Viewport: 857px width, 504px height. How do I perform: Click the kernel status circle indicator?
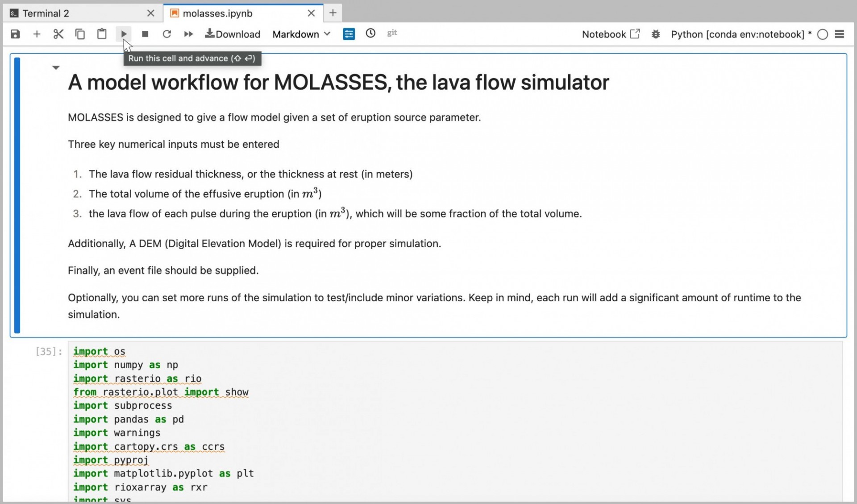823,34
